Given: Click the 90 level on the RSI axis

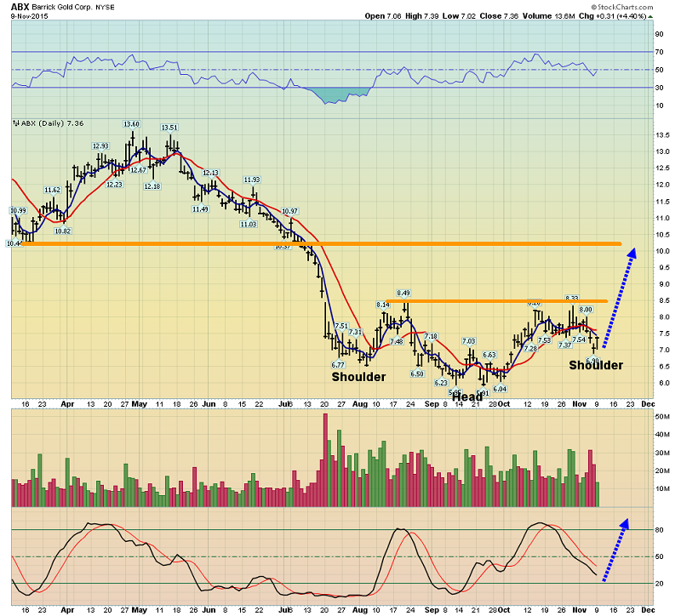Looking at the screenshot, I should click(x=659, y=34).
